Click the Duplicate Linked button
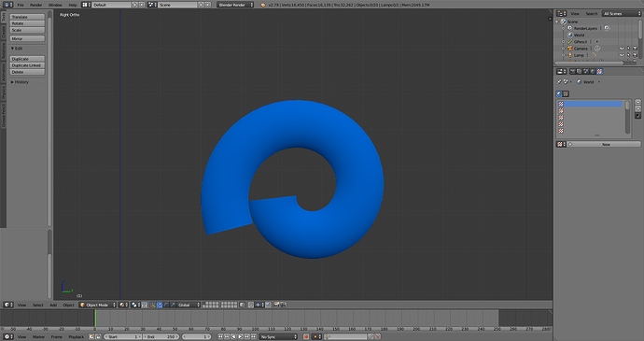Viewport: 644px width, 341px height. tap(27, 65)
